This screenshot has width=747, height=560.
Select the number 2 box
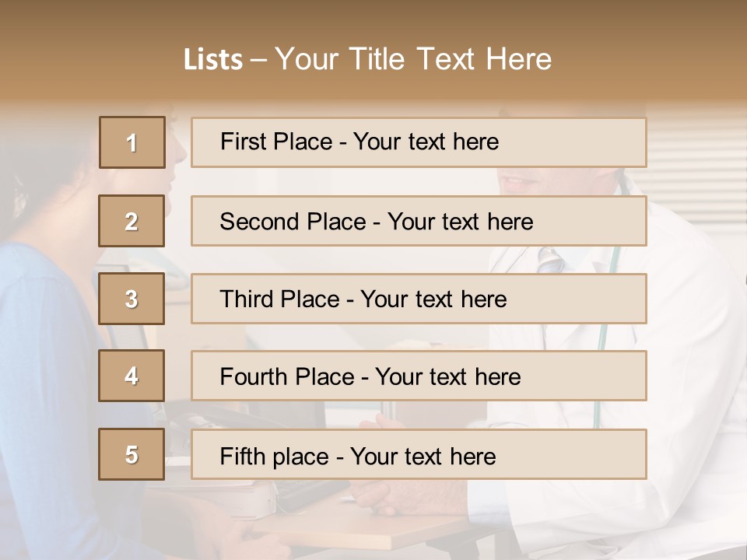132,221
